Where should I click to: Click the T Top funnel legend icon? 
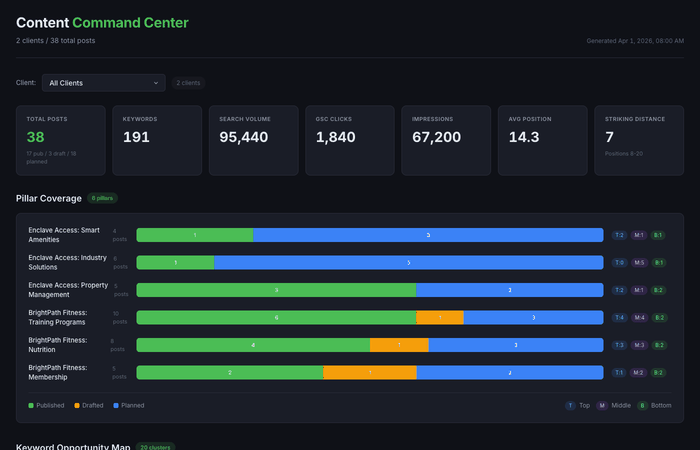570,405
